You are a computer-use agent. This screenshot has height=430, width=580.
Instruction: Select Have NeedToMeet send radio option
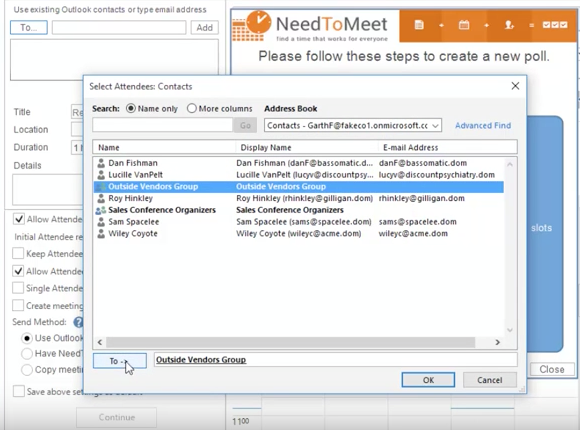(x=27, y=354)
